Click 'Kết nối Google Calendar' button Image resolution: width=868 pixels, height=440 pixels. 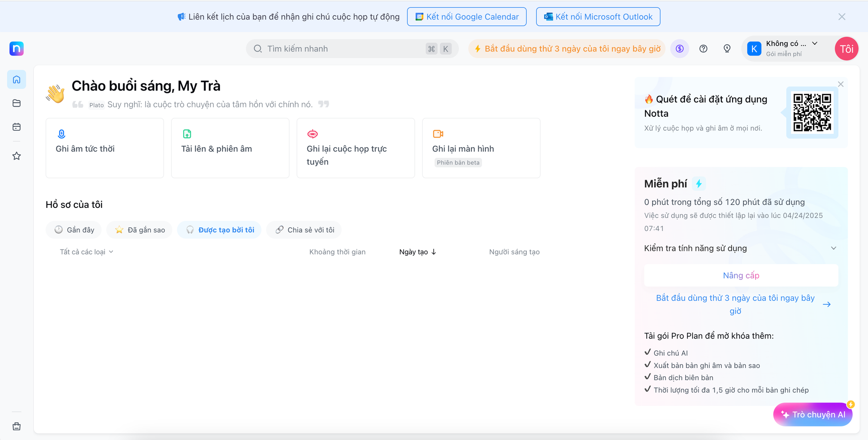[467, 16]
